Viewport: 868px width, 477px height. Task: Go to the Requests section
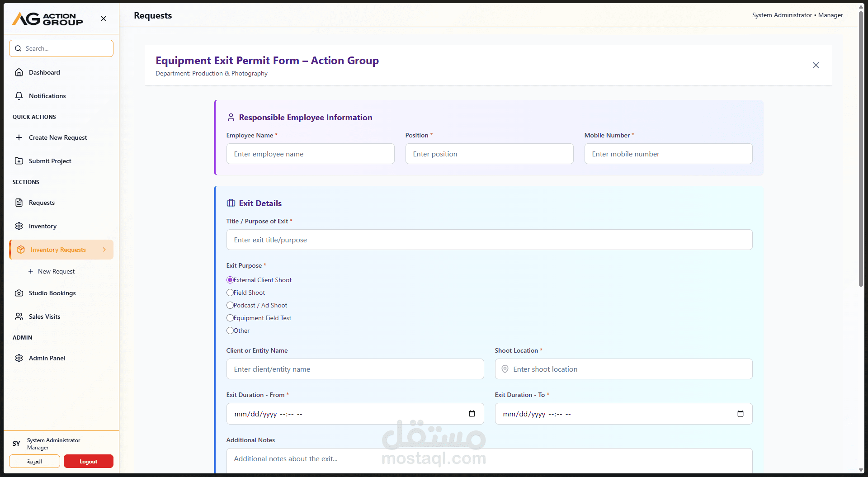(61, 203)
